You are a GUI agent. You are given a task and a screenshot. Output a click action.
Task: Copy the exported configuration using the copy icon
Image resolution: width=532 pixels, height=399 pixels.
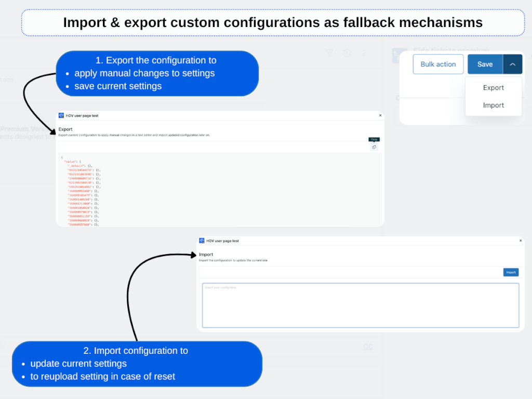point(375,148)
